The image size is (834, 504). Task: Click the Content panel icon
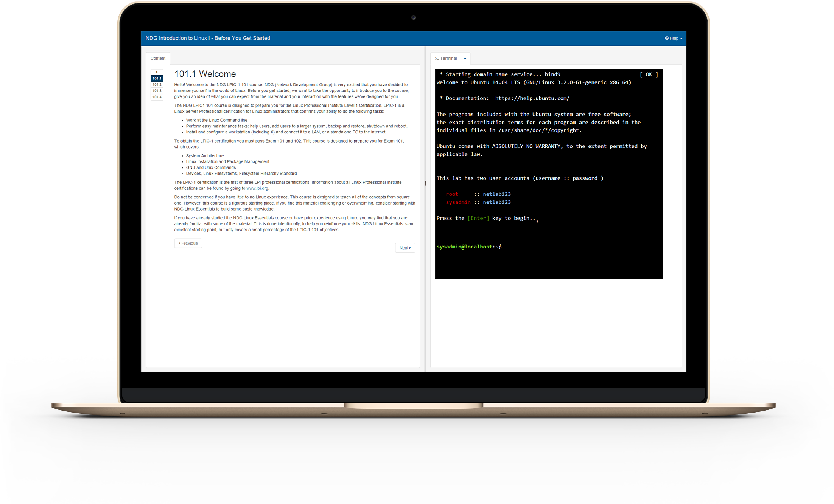click(157, 58)
